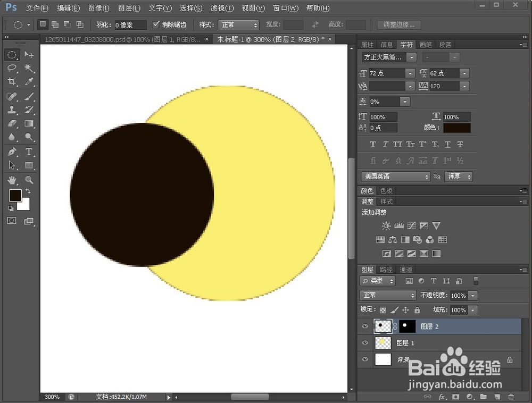Screen dimensions: 532x403
Task: Select the Brush tool
Action: pos(29,97)
